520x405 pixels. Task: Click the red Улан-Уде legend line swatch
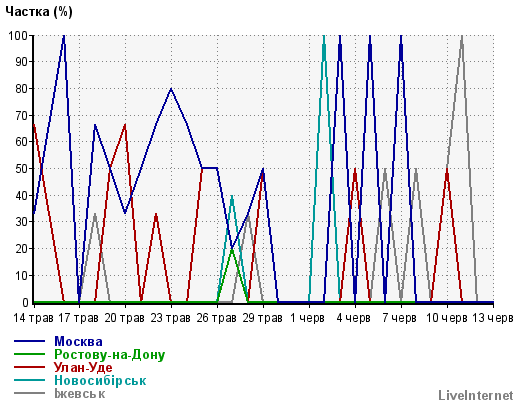point(29,367)
